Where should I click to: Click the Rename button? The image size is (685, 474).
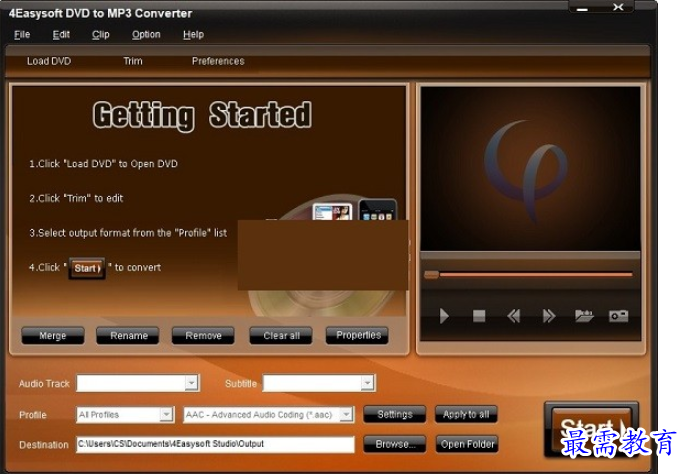click(x=128, y=336)
